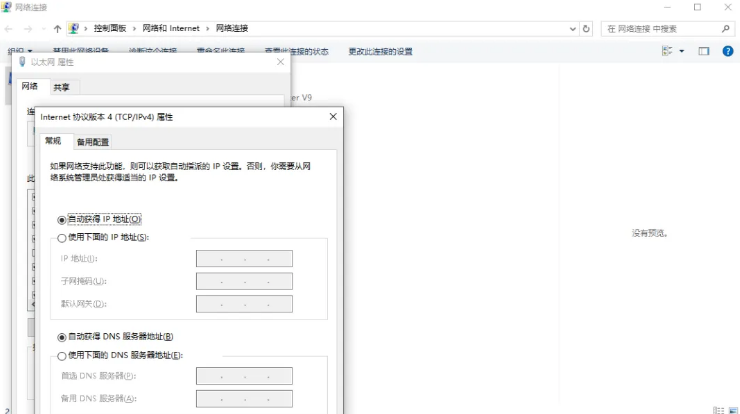This screenshot has height=414, width=740.
Task: Switch to the 备用配置 tab
Action: click(93, 142)
